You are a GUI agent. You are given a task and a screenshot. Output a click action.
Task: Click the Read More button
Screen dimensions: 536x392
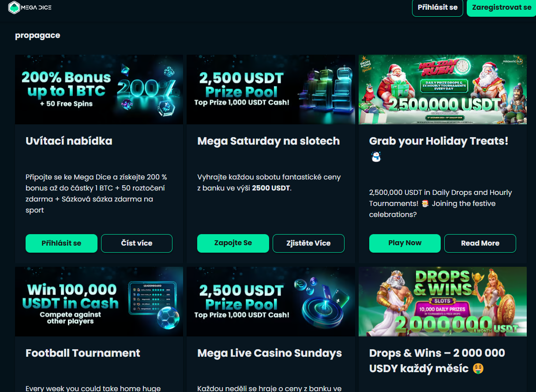tap(480, 243)
